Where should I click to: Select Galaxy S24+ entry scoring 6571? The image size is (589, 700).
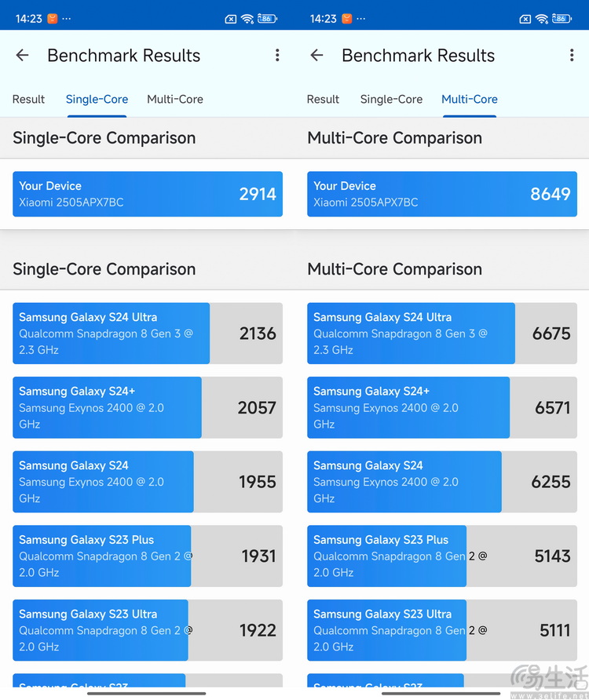tap(442, 407)
